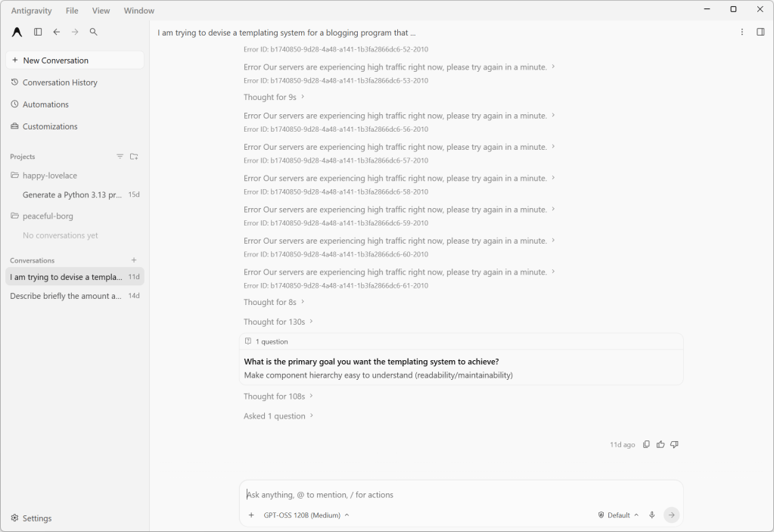The image size is (774, 532).
Task: Open the View menu
Action: pyautogui.click(x=101, y=11)
